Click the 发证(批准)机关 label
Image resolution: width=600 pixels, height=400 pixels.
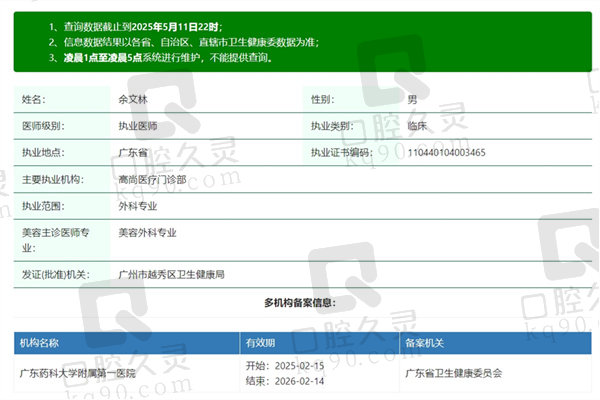pyautogui.click(x=56, y=274)
